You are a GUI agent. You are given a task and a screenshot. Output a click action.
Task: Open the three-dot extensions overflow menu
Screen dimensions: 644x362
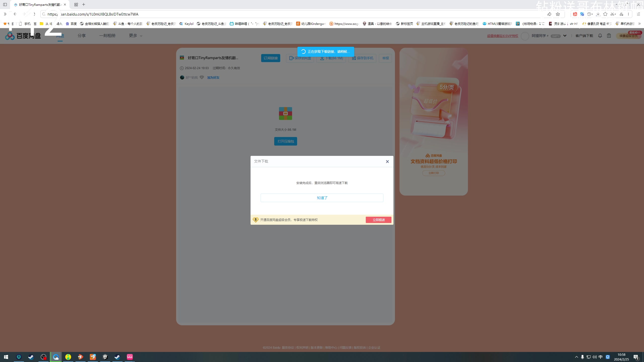[628, 14]
